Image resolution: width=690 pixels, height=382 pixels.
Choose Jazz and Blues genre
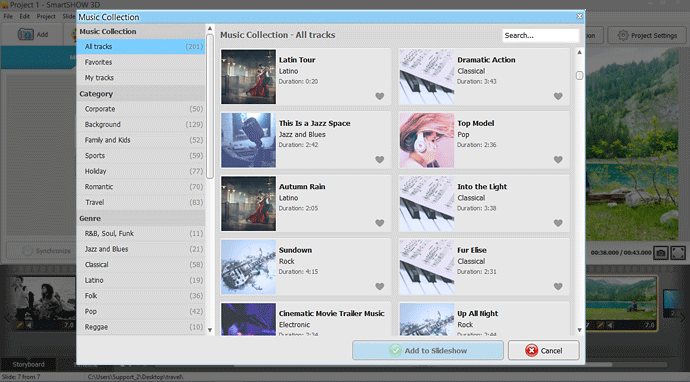pyautogui.click(x=141, y=249)
